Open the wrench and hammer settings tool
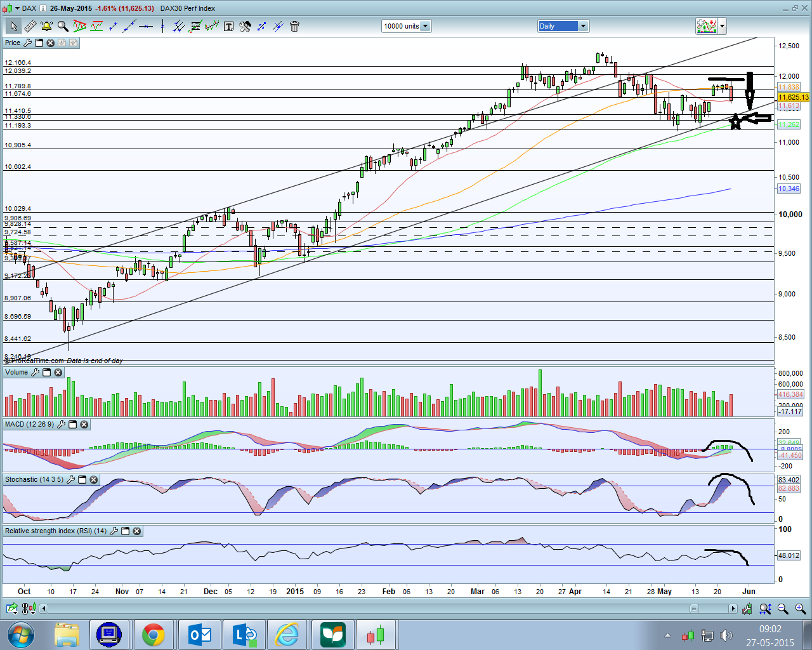This screenshot has height=650, width=812. (x=245, y=26)
